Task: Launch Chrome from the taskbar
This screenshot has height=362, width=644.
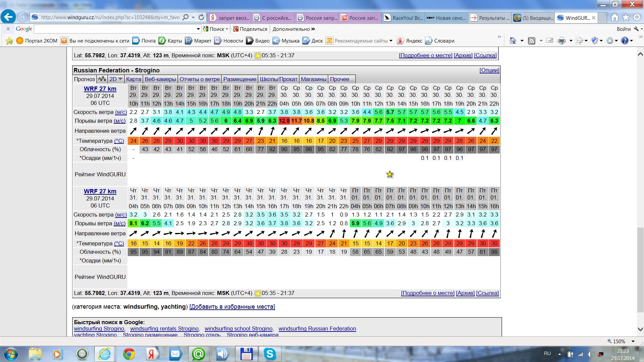Action: click(129, 354)
